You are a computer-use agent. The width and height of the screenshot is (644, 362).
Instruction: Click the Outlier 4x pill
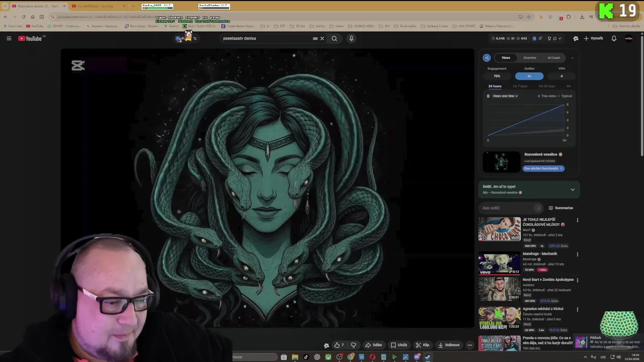(529, 76)
